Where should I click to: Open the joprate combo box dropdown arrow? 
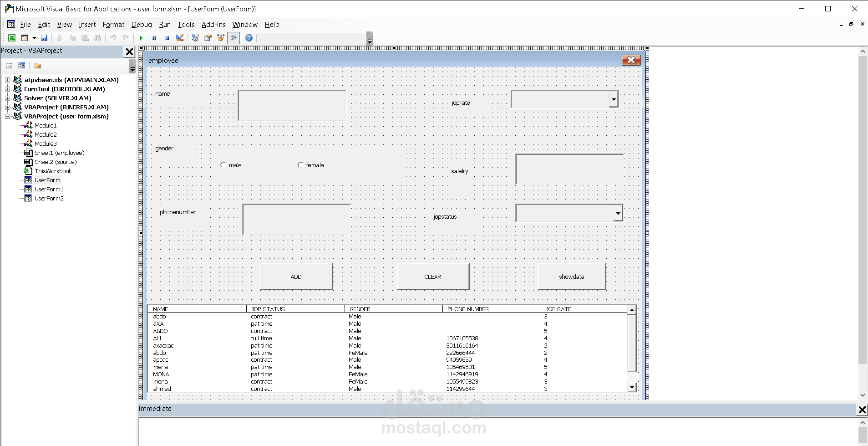[614, 99]
